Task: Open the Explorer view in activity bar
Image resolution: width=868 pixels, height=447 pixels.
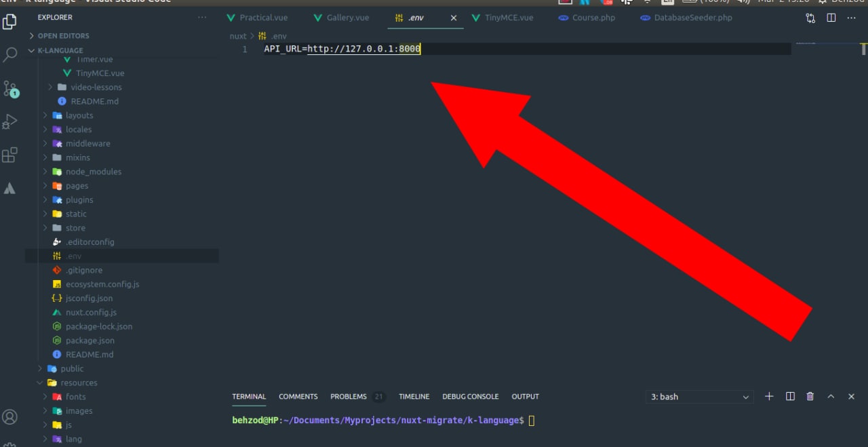Action: (9, 22)
